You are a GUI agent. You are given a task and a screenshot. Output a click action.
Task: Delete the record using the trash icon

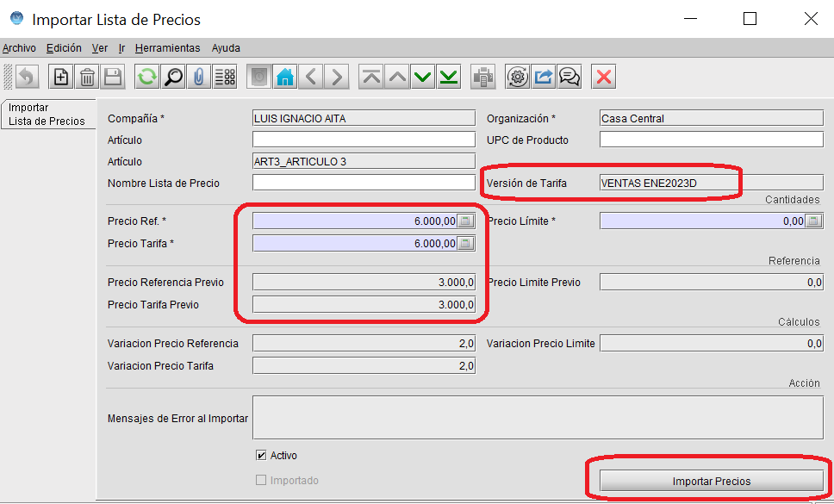[x=87, y=77]
